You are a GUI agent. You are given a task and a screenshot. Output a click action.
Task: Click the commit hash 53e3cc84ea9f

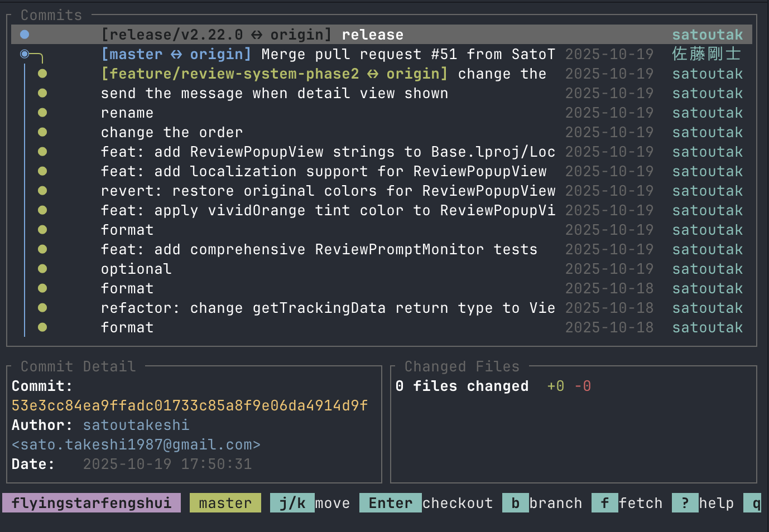(x=190, y=405)
